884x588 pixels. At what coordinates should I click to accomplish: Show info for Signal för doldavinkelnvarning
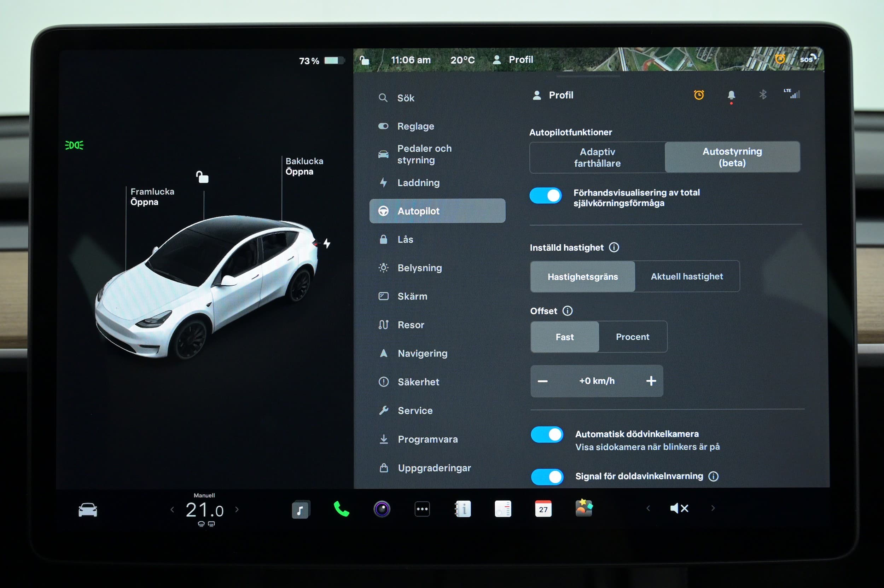click(713, 476)
